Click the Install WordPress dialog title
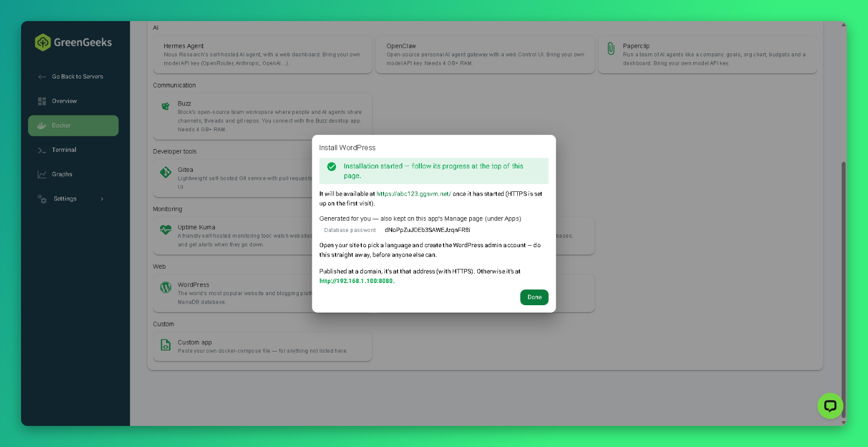This screenshot has width=868, height=447. click(x=347, y=148)
